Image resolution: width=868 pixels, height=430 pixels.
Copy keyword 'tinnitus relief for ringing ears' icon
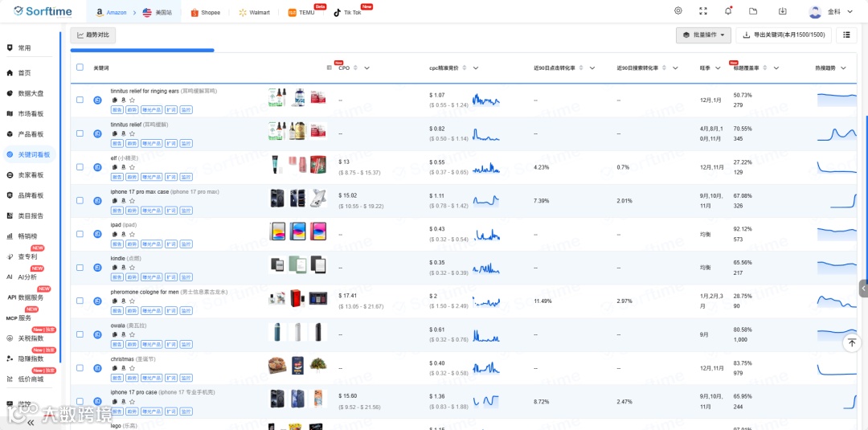point(115,100)
